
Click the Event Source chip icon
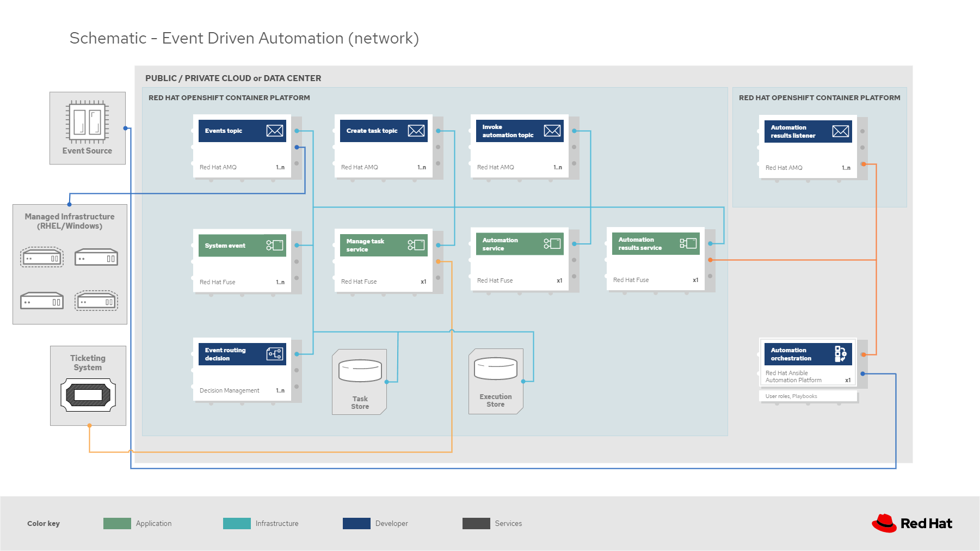pos(87,121)
